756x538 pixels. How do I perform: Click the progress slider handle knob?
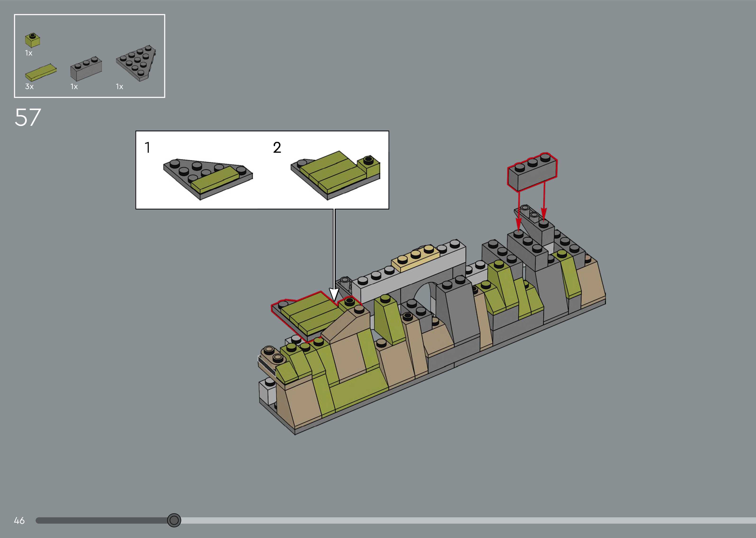click(x=174, y=520)
